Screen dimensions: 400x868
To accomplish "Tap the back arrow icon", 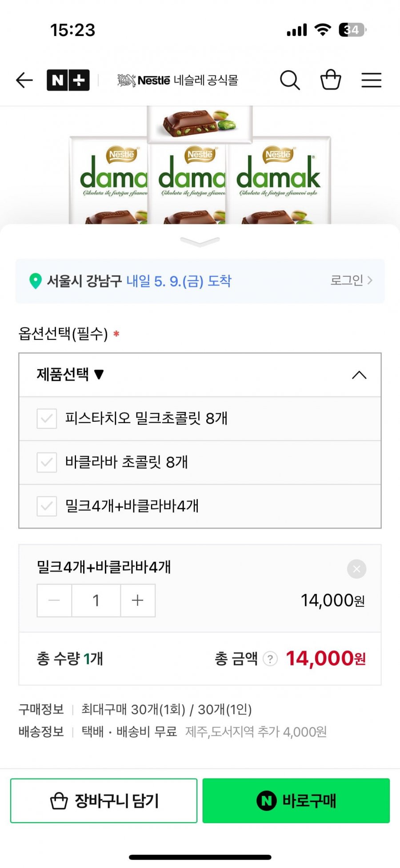I will point(24,81).
